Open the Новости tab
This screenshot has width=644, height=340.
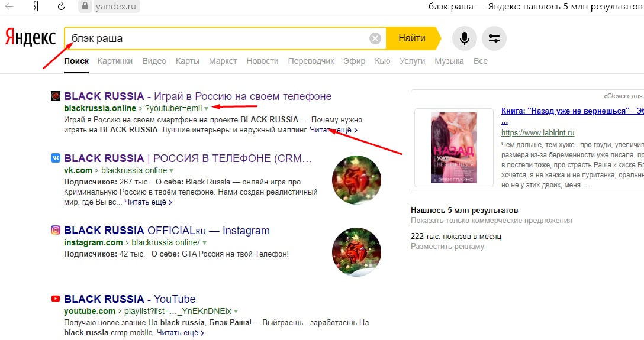(x=262, y=61)
